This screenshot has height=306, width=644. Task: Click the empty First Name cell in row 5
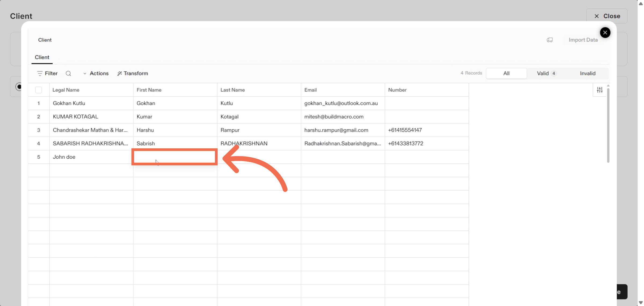[175, 157]
